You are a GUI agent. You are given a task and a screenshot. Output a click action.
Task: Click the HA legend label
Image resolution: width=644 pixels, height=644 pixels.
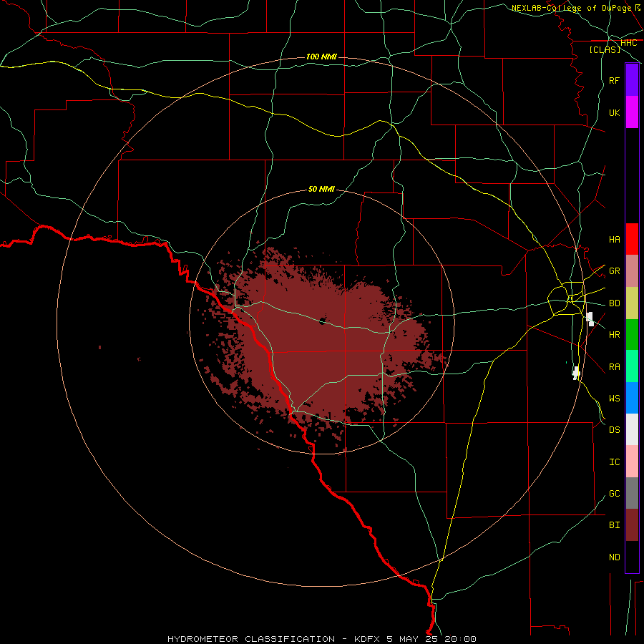614,239
